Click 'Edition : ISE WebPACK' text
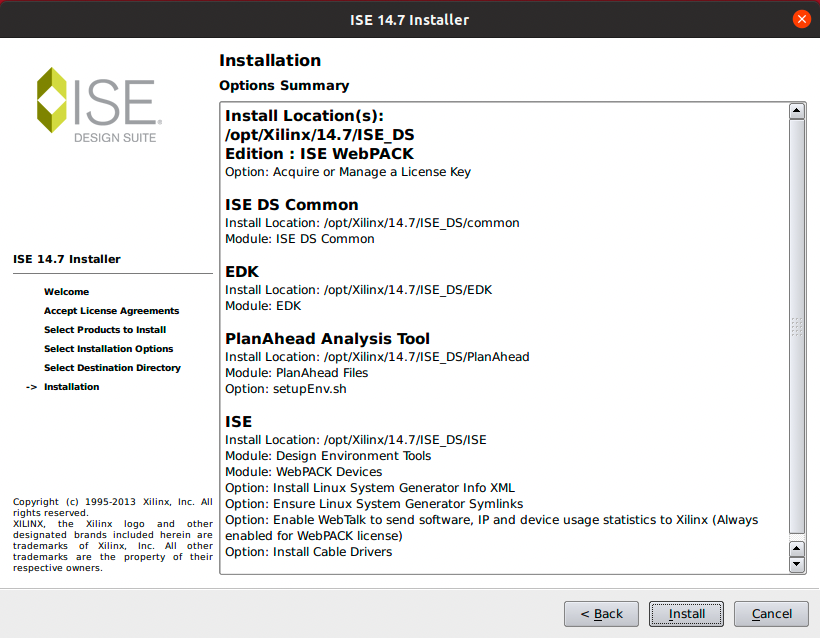Image resolution: width=820 pixels, height=638 pixels. click(319, 154)
